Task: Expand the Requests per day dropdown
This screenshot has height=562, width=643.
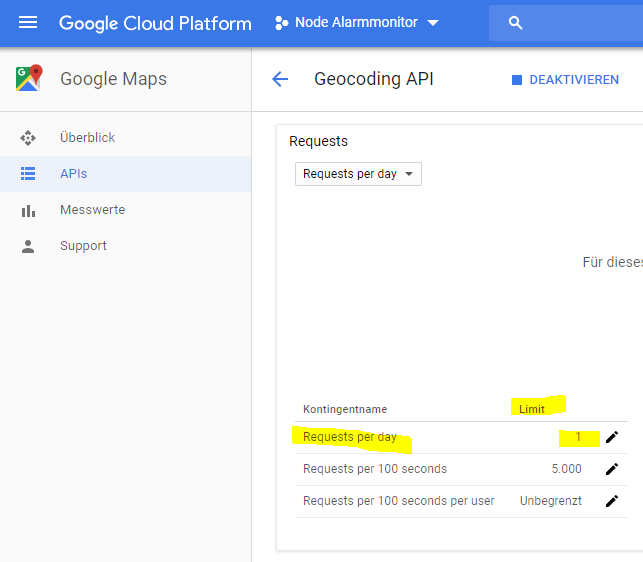Action: 358,174
